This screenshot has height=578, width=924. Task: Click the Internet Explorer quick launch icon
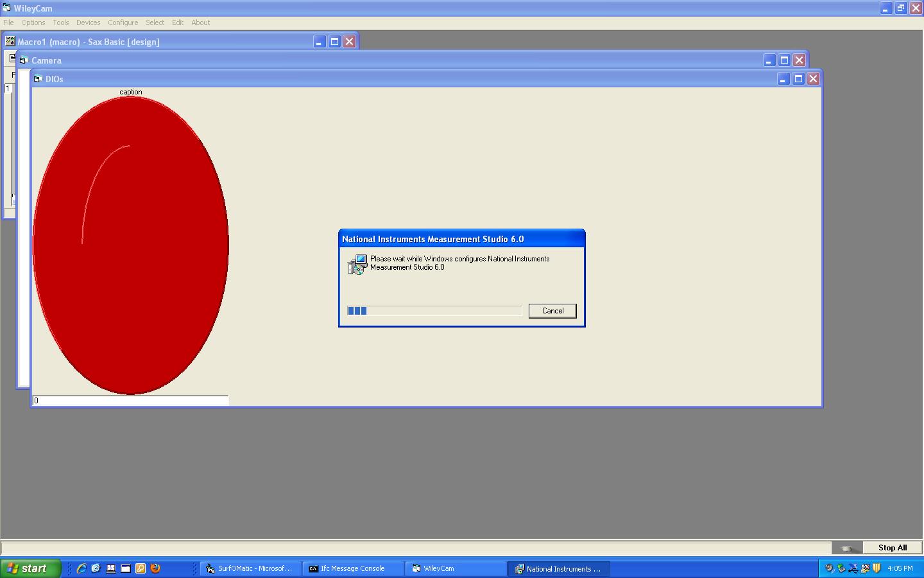tap(81, 568)
